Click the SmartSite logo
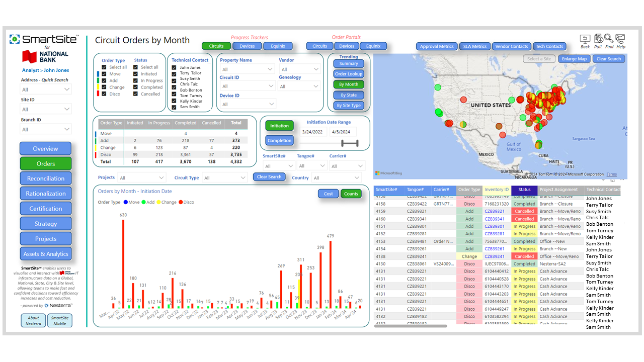 pyautogui.click(x=44, y=39)
